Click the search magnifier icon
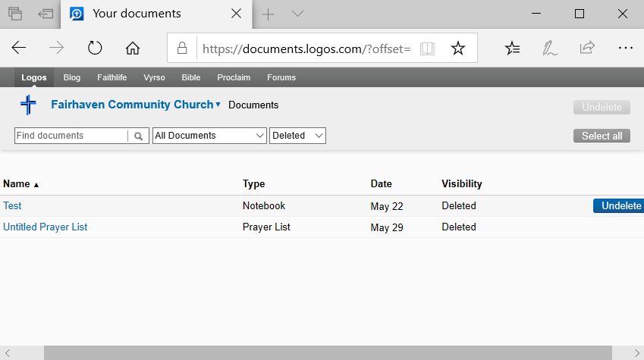The height and width of the screenshot is (360, 644). coord(138,136)
